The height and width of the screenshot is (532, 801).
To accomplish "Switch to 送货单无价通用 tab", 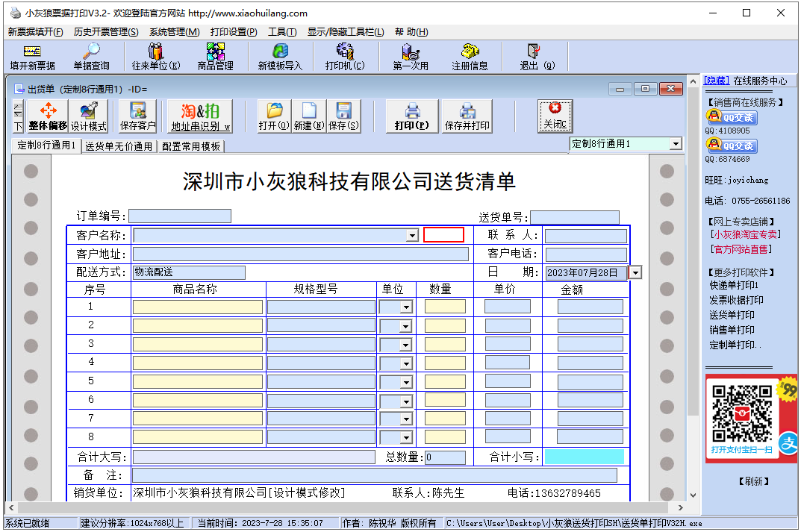I will coord(119,146).
